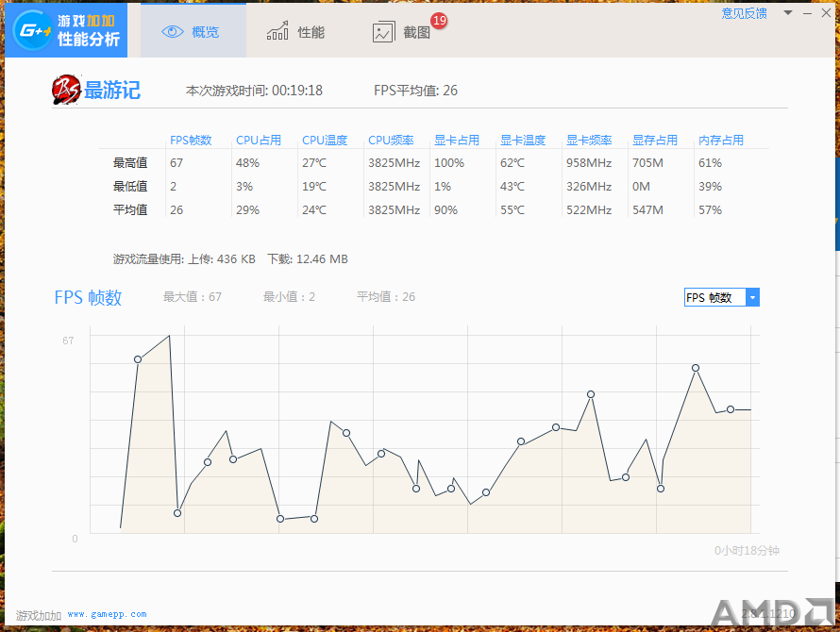Click the 本次游戏时间 00:19:18 text
The height and width of the screenshot is (632, 840).
pos(254,91)
